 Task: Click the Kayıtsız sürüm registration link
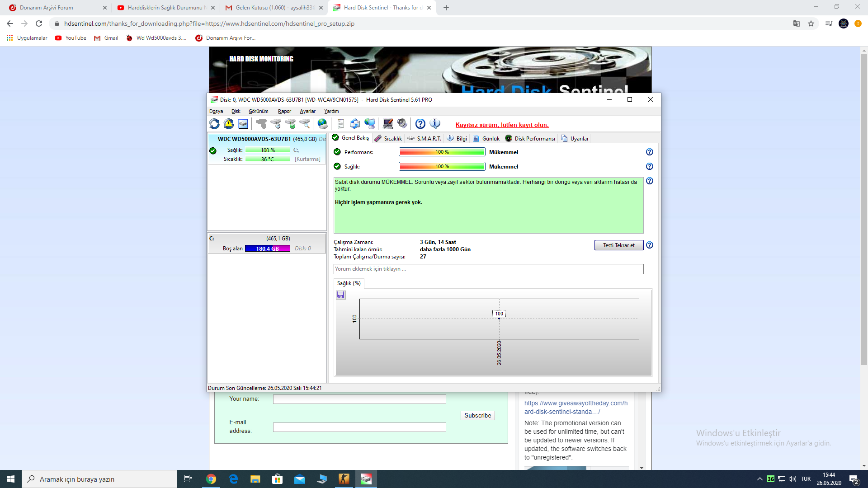(x=502, y=125)
